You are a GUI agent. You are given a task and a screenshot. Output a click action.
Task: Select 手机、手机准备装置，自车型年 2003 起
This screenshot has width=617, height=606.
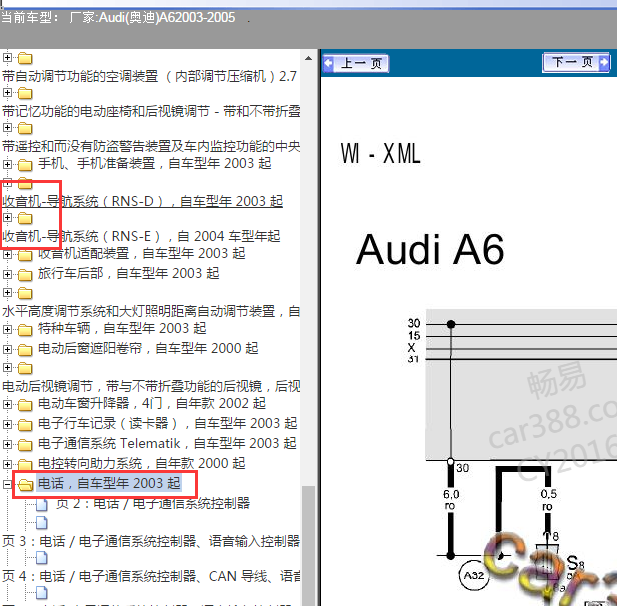pyautogui.click(x=155, y=163)
